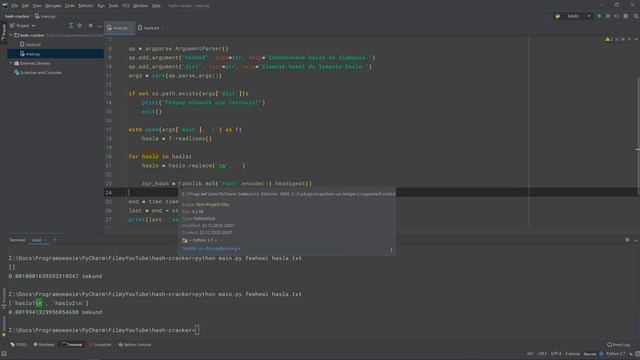Open the Project view dropdown
This screenshot has height=360, width=640.
pos(23,26)
